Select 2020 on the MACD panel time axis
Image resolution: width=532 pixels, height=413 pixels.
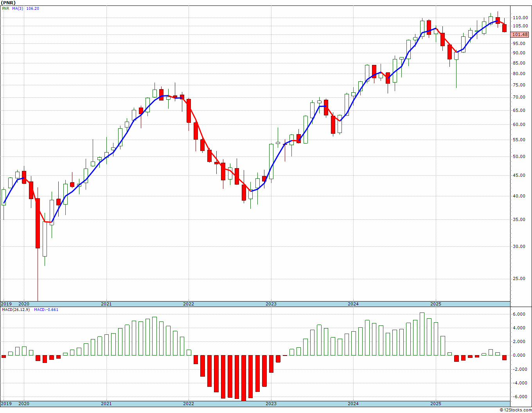click(x=24, y=404)
